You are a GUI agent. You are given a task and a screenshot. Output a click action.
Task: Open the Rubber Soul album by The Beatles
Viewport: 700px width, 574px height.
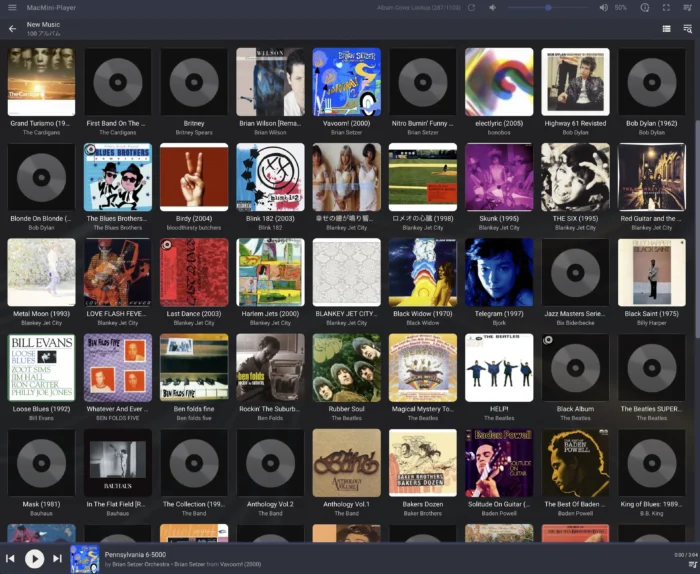[x=346, y=367]
